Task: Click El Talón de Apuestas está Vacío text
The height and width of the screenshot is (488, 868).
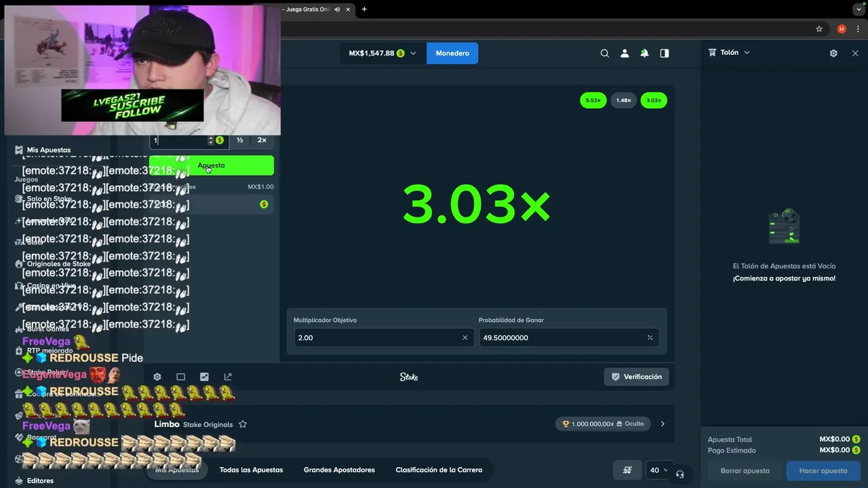Action: pos(784,266)
